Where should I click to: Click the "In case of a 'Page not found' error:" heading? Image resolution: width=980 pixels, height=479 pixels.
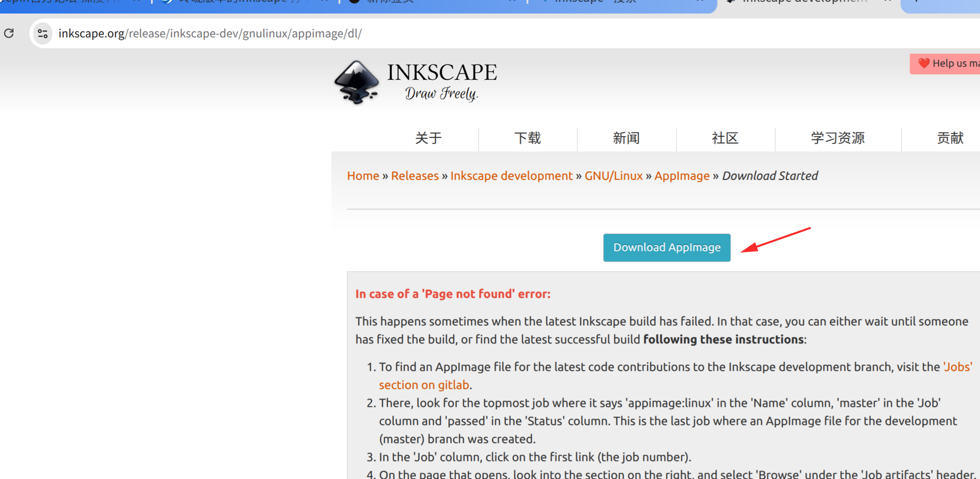pos(453,294)
